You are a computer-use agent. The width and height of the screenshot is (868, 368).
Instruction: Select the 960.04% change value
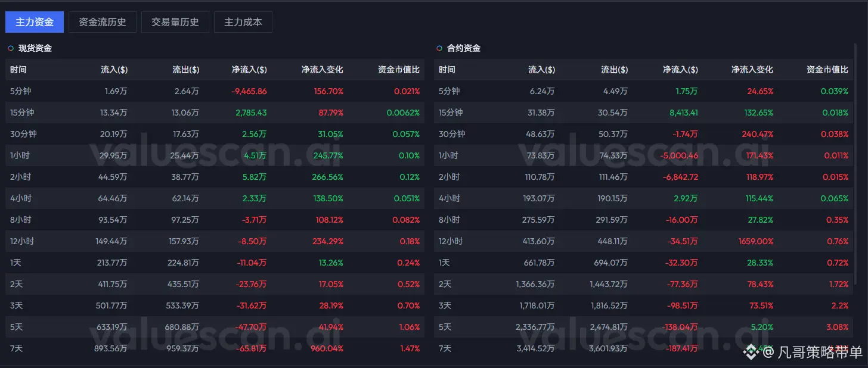pos(327,348)
